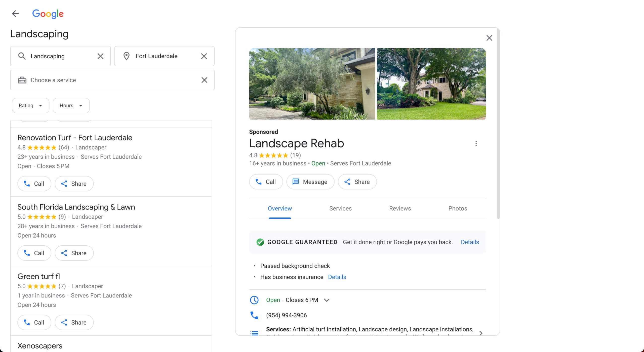Viewport: 644px width, 352px height.
Task: Expand the Services list arrow
Action: tap(481, 333)
